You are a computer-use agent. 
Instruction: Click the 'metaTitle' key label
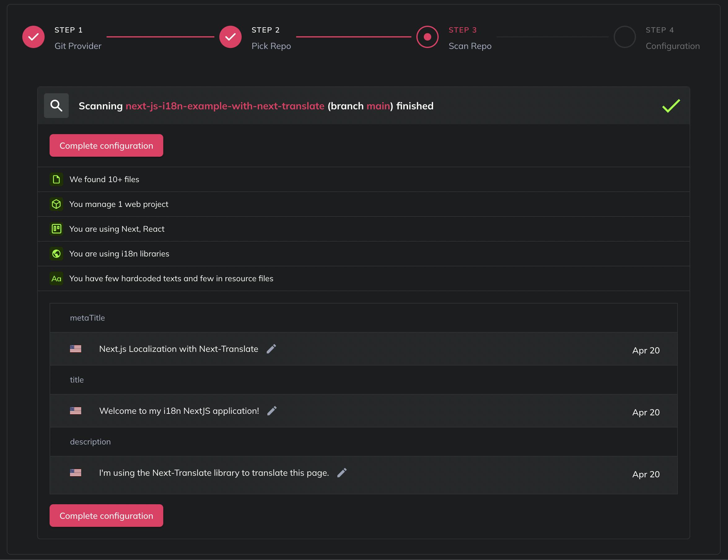(x=87, y=318)
